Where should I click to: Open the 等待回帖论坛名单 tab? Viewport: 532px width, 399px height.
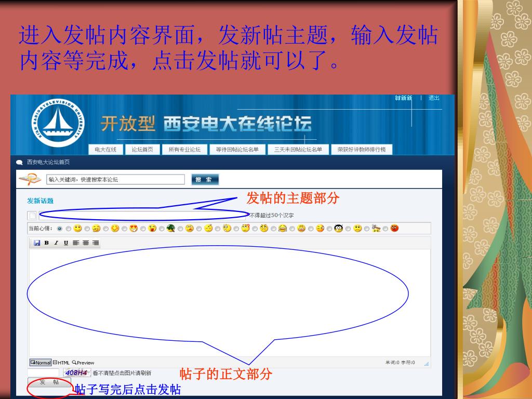click(237, 149)
